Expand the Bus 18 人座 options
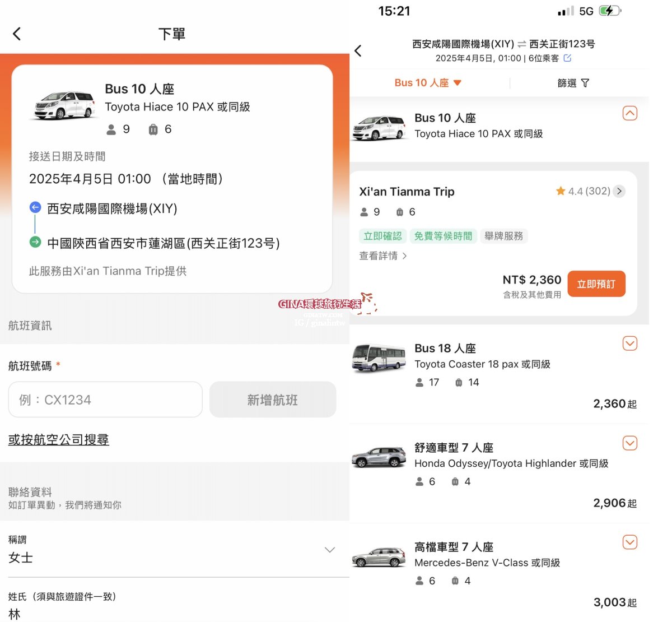672x622 pixels. (x=629, y=344)
